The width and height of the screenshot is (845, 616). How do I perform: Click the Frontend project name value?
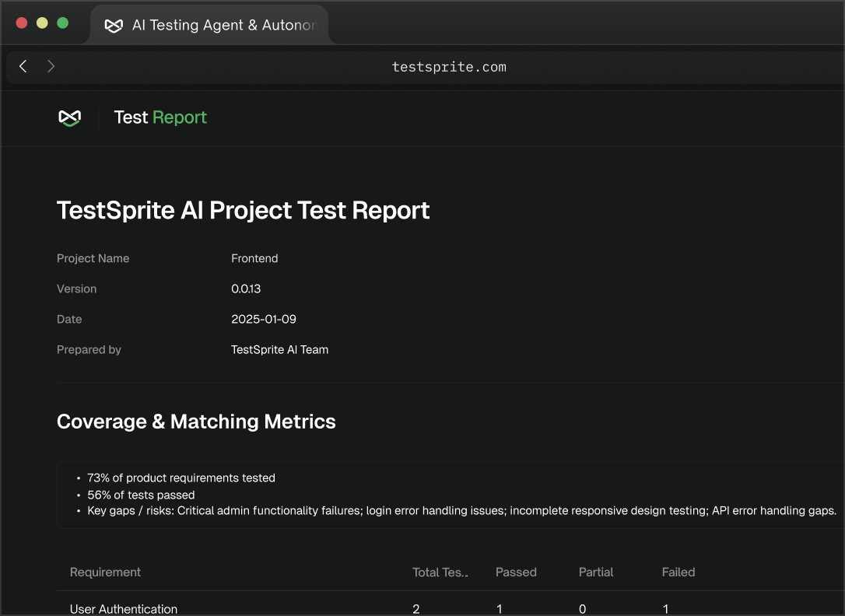click(x=254, y=258)
